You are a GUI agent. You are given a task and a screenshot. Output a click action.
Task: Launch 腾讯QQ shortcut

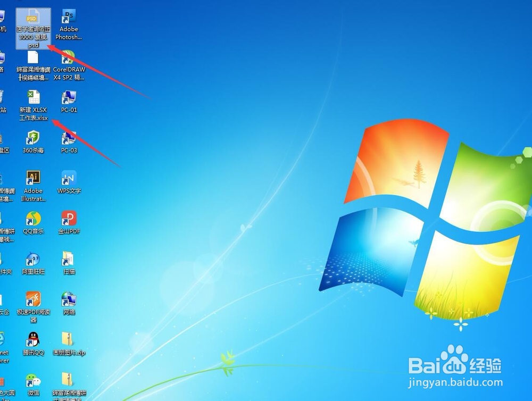click(x=33, y=344)
